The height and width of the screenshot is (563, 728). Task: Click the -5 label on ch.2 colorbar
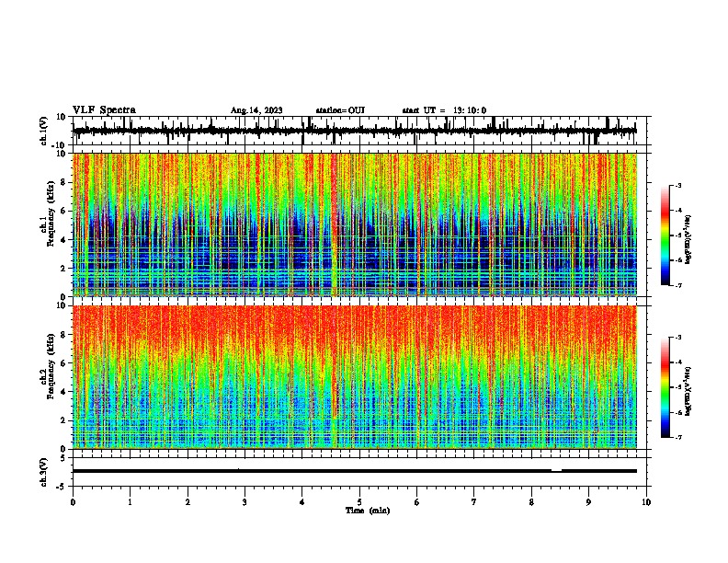click(678, 387)
